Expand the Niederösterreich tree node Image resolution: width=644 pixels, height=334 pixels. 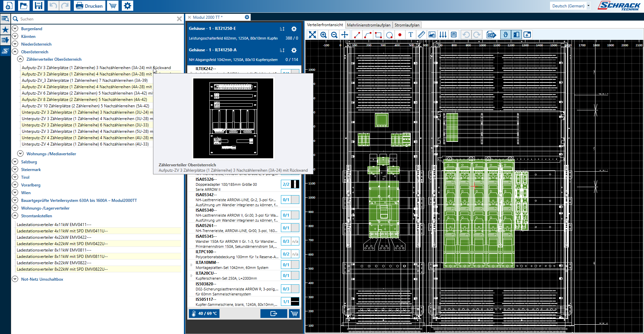click(15, 44)
